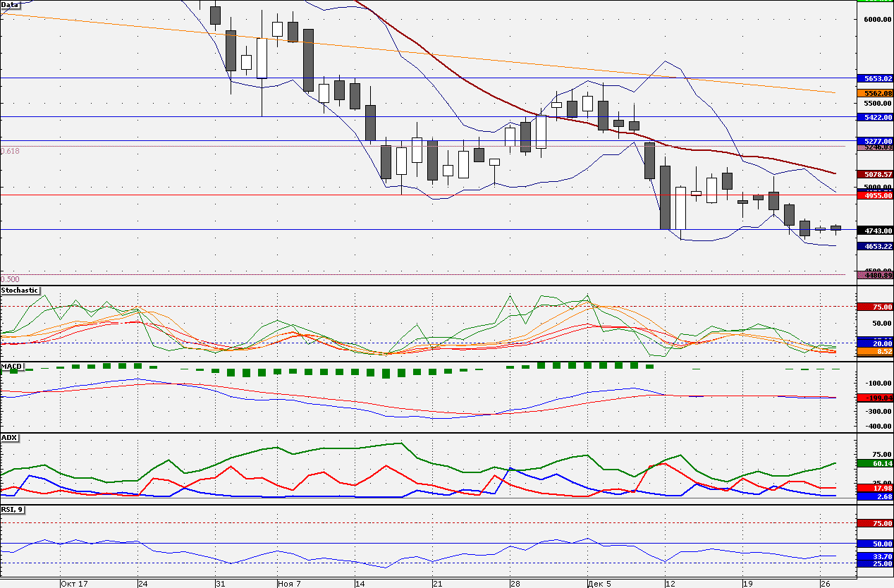Select the ADX panel label
Viewport: 894px width, 588px height.
9,437
